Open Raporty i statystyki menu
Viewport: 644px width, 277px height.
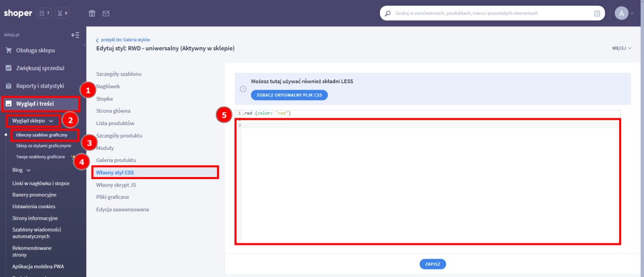coord(40,86)
